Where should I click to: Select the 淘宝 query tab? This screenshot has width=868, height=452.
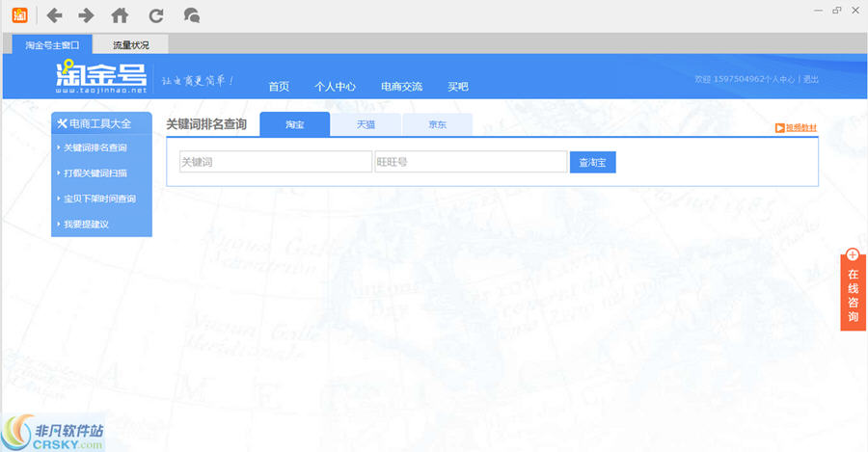[295, 124]
